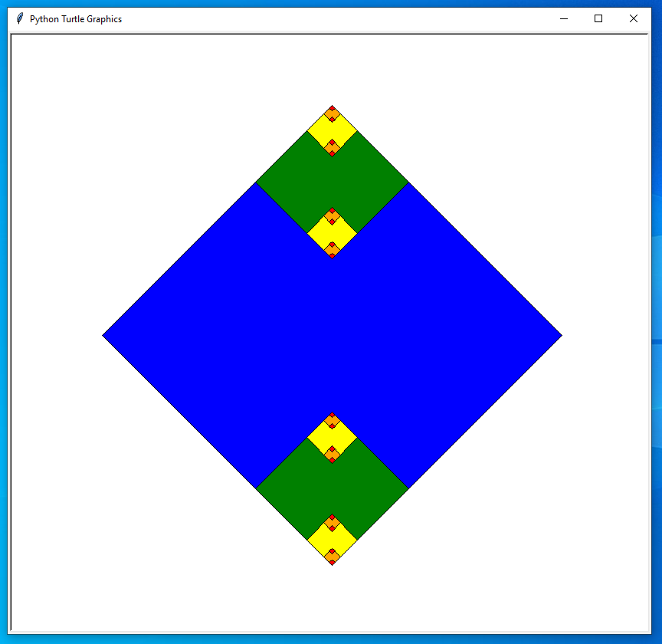Maximize the Python Turtle Graphics window

(598, 18)
